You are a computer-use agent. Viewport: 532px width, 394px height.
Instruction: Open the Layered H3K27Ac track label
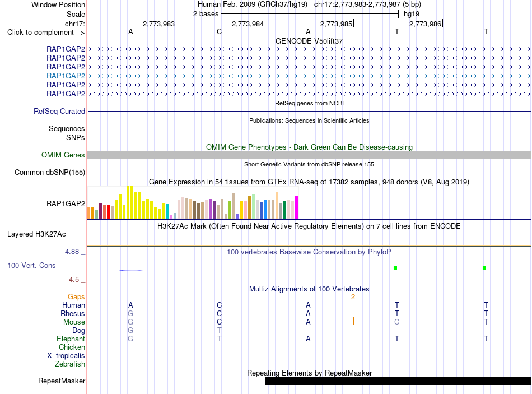[36, 234]
